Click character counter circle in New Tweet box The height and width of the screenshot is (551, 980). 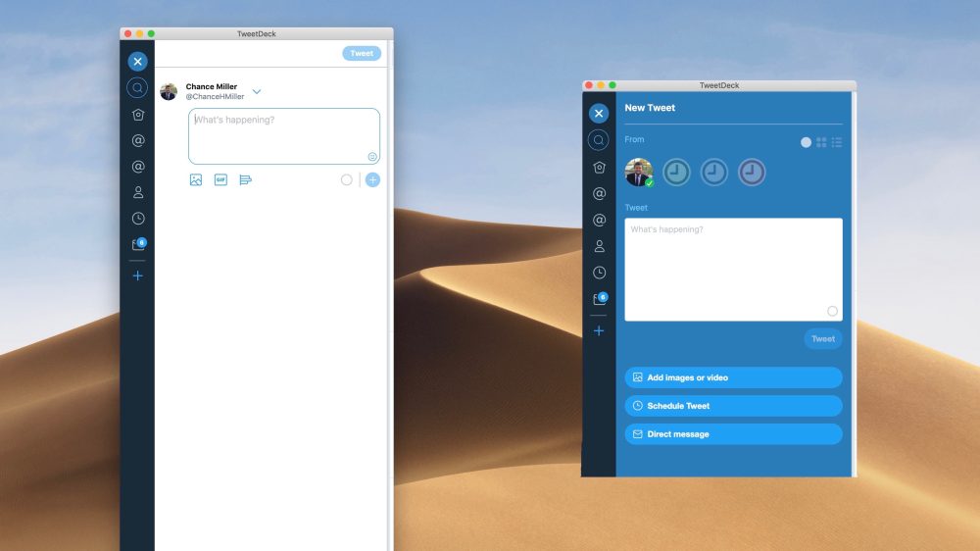[x=832, y=311]
